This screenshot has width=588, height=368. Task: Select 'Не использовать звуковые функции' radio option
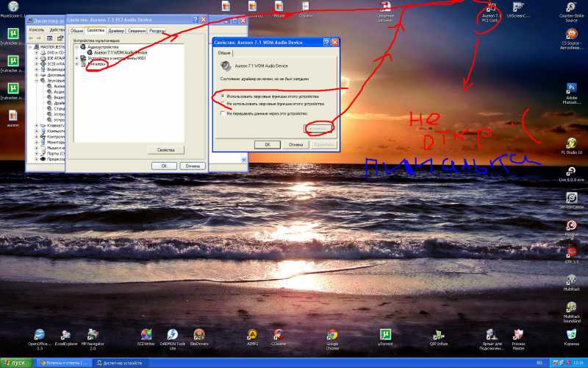(223, 104)
